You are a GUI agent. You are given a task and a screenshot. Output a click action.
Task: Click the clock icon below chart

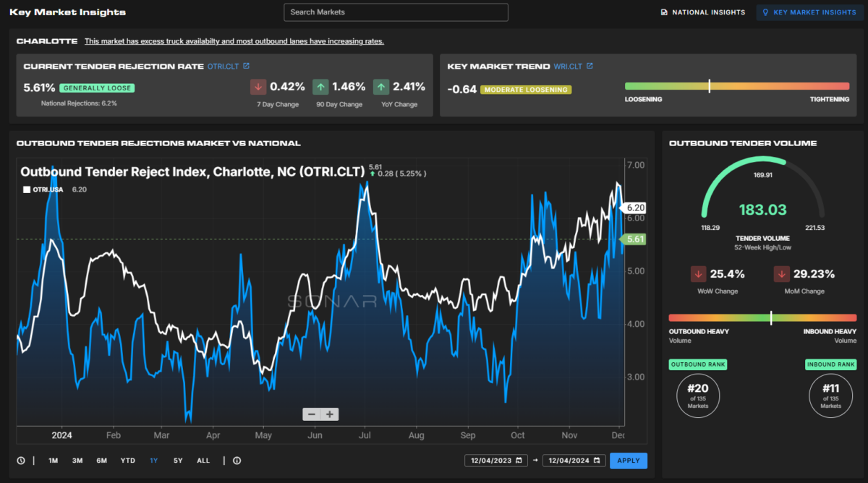[21, 461]
